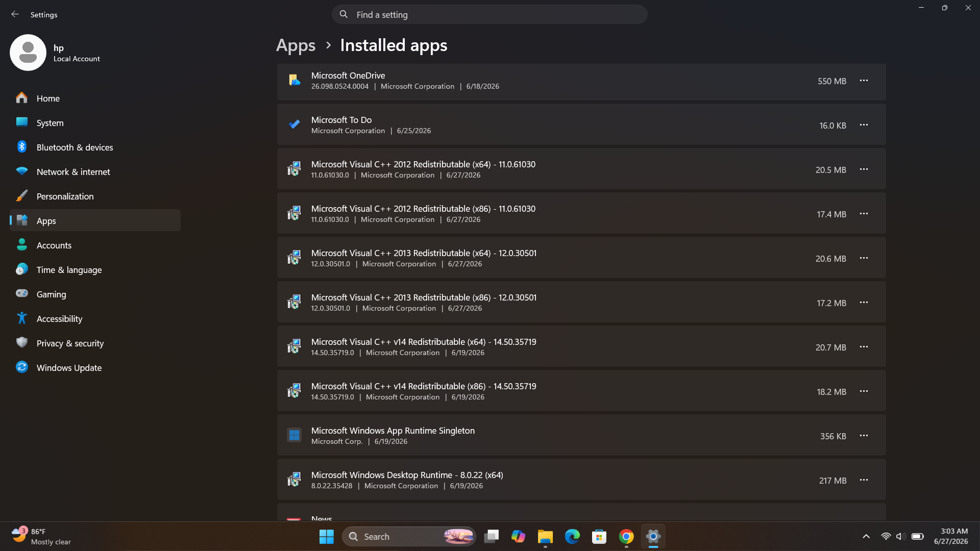This screenshot has height=551, width=980.
Task: Open options for Visual C++ 2012 x64
Action: [x=864, y=169]
